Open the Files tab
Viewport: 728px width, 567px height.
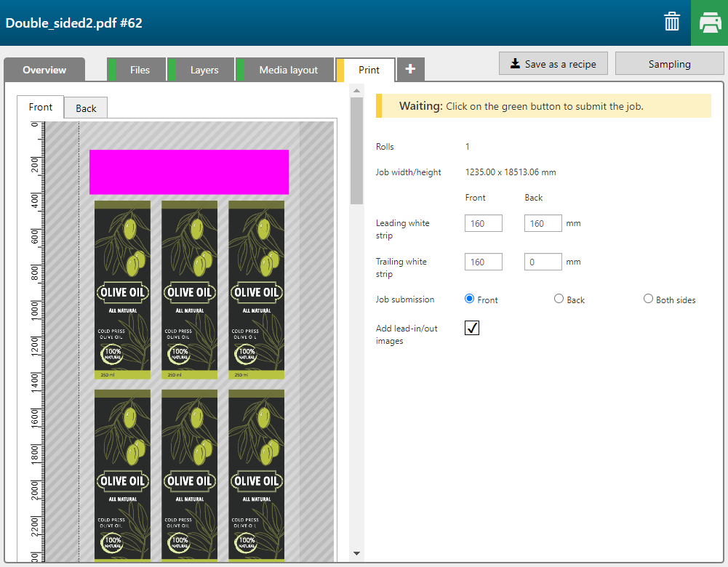tap(140, 70)
